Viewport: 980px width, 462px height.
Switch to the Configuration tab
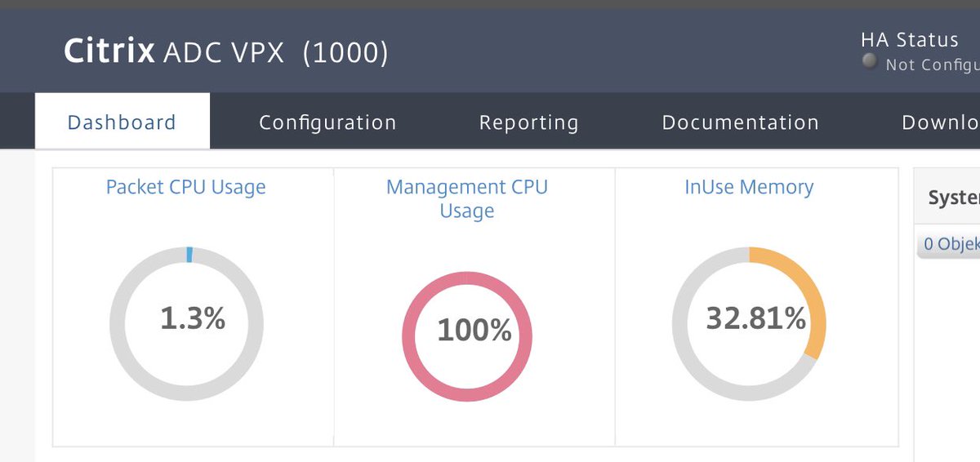327,122
